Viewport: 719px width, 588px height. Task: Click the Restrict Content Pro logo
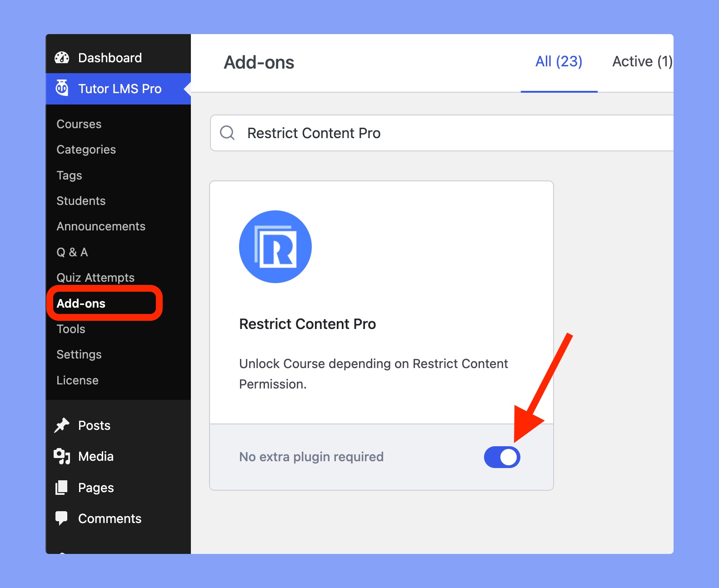click(275, 247)
